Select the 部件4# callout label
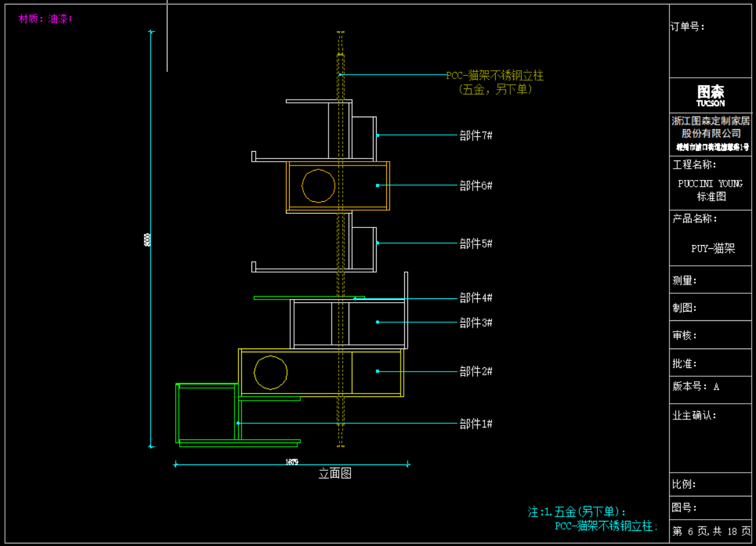Viewport: 756px width, 546px height. (476, 298)
